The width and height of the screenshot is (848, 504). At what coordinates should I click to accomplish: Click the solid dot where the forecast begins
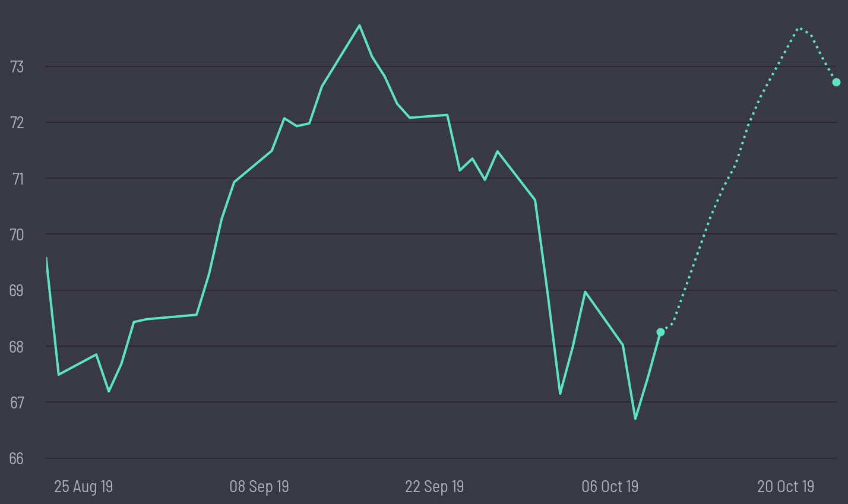tap(660, 332)
